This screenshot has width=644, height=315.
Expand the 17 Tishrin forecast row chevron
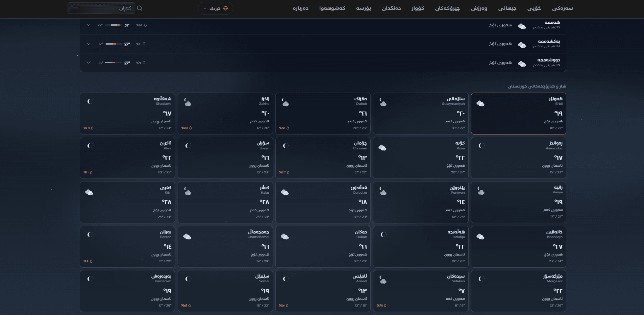[x=89, y=25]
